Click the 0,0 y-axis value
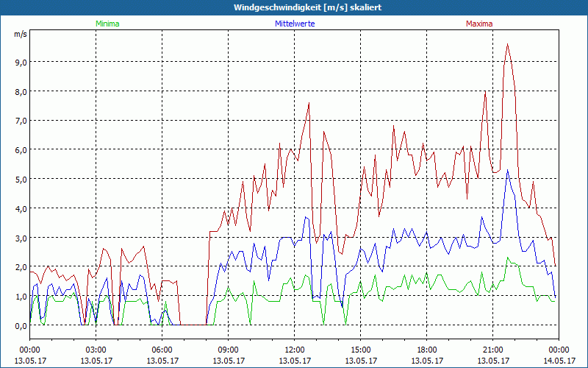The height and width of the screenshot is (368, 588). coord(21,325)
